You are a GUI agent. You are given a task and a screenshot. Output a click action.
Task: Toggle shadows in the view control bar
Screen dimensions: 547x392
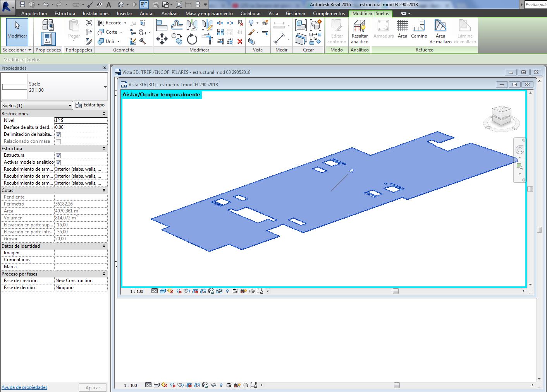[x=170, y=291]
